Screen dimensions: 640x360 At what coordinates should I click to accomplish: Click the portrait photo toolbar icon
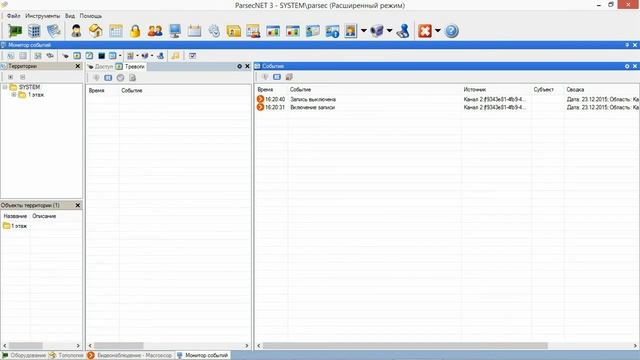coord(351,31)
